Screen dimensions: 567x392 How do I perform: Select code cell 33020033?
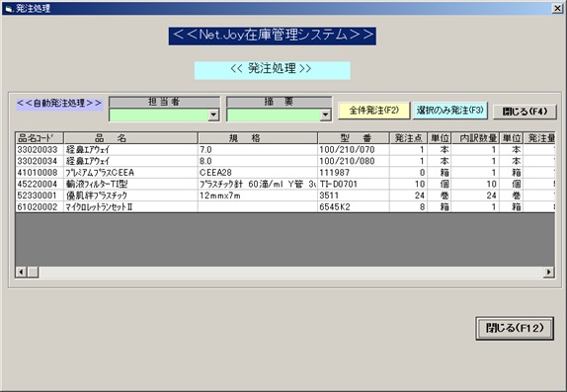pos(40,150)
